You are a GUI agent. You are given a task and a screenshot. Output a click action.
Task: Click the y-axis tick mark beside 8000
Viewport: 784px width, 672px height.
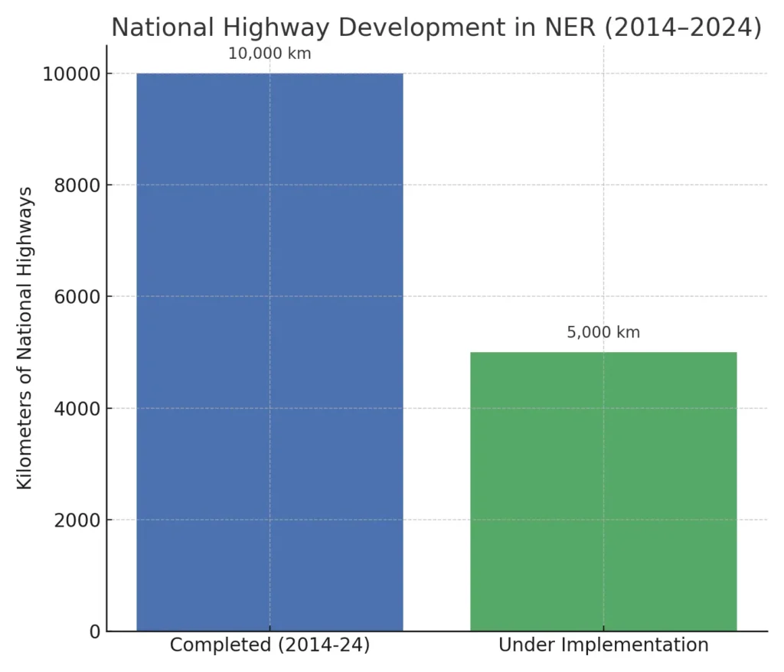coord(104,185)
